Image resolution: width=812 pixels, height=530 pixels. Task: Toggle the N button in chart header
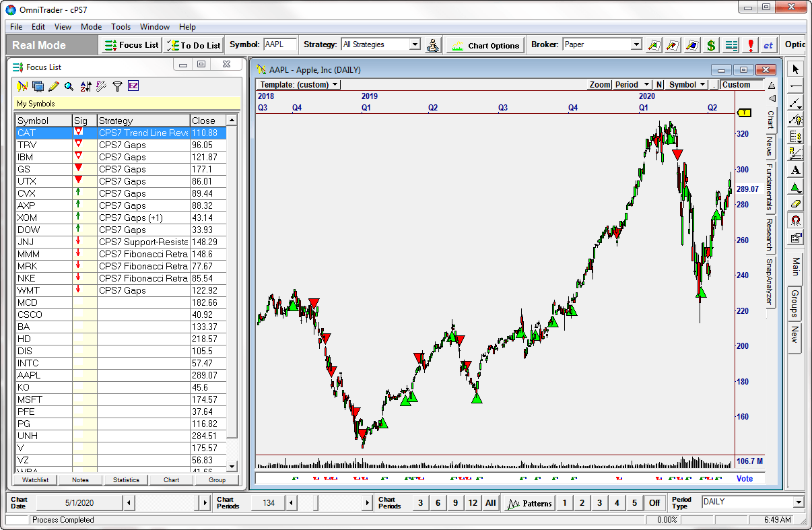pos(659,85)
